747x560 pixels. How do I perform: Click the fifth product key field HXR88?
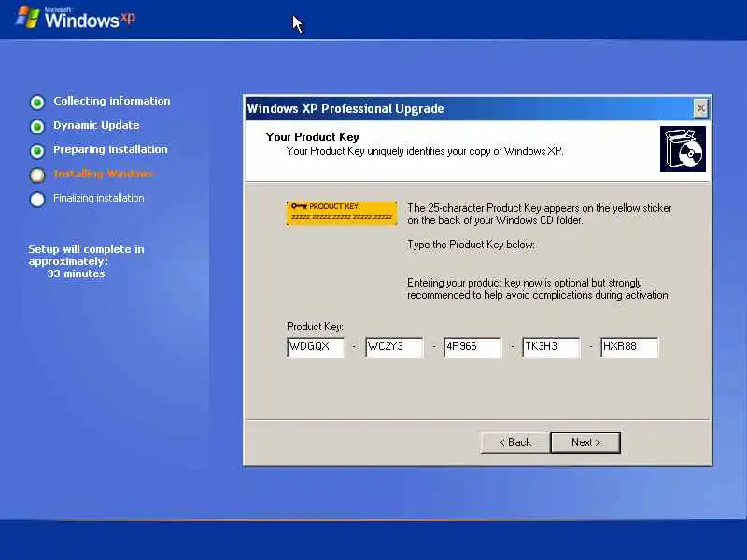(629, 346)
